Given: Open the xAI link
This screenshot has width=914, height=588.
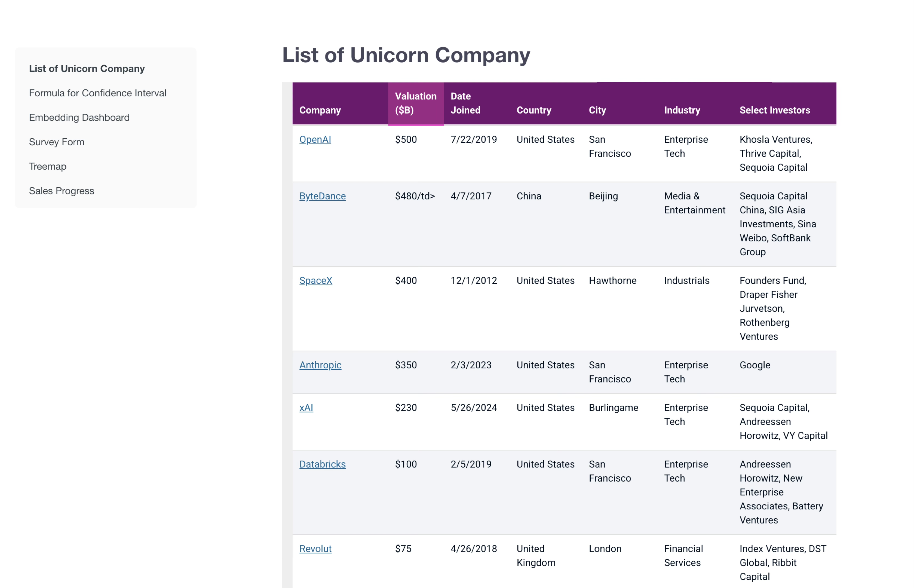Looking at the screenshot, I should pyautogui.click(x=306, y=408).
